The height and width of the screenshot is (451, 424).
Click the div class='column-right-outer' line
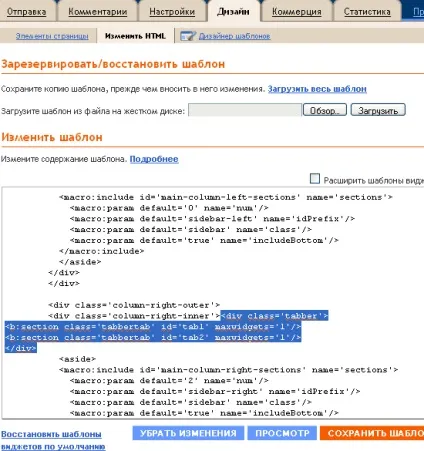tap(134, 305)
